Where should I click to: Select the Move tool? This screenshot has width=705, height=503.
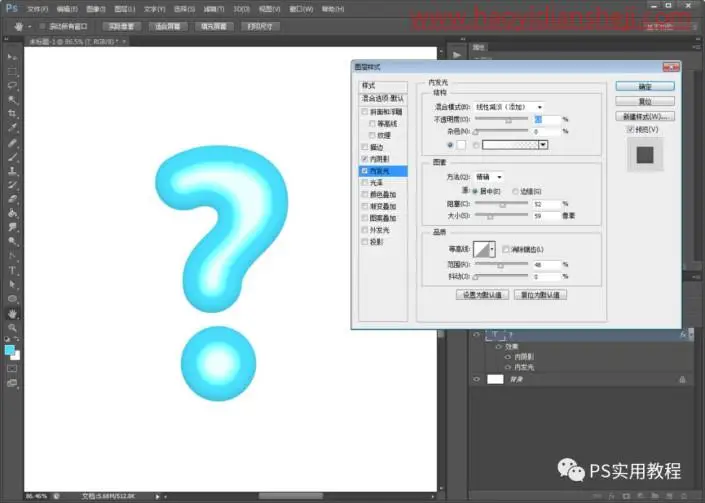coord(12,57)
